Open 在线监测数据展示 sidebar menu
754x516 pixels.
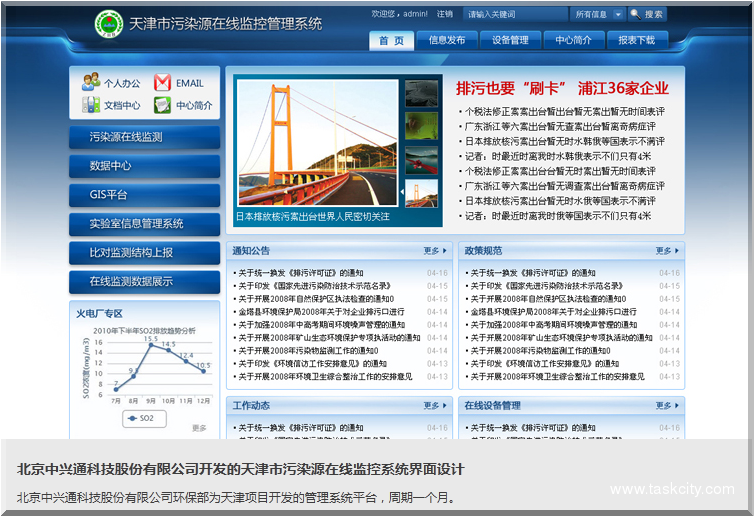(x=144, y=282)
